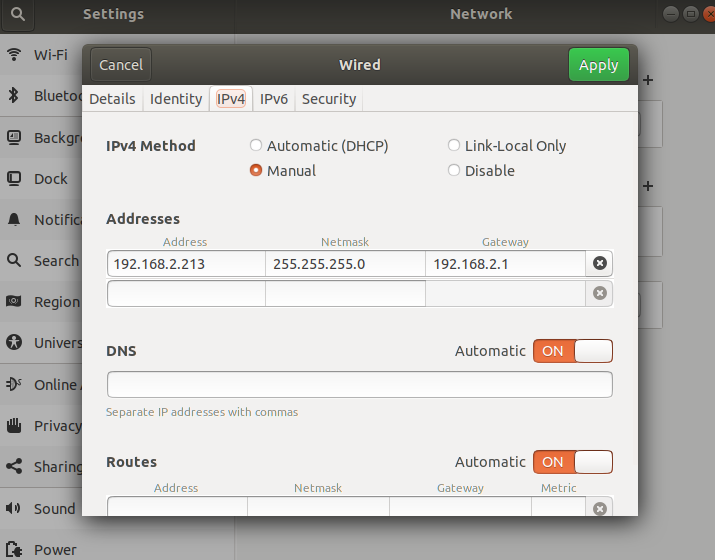Click the Notifications bell icon

click(14, 219)
